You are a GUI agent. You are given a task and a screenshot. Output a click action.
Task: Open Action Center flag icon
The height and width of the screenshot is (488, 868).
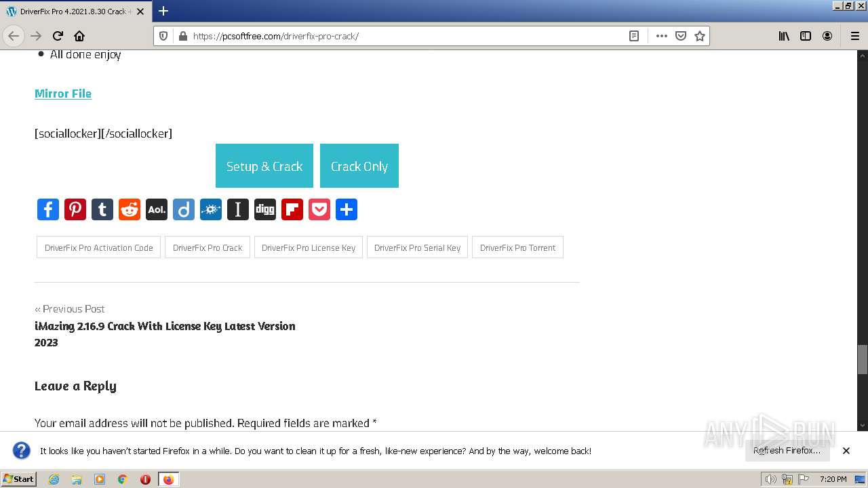pos(803,479)
